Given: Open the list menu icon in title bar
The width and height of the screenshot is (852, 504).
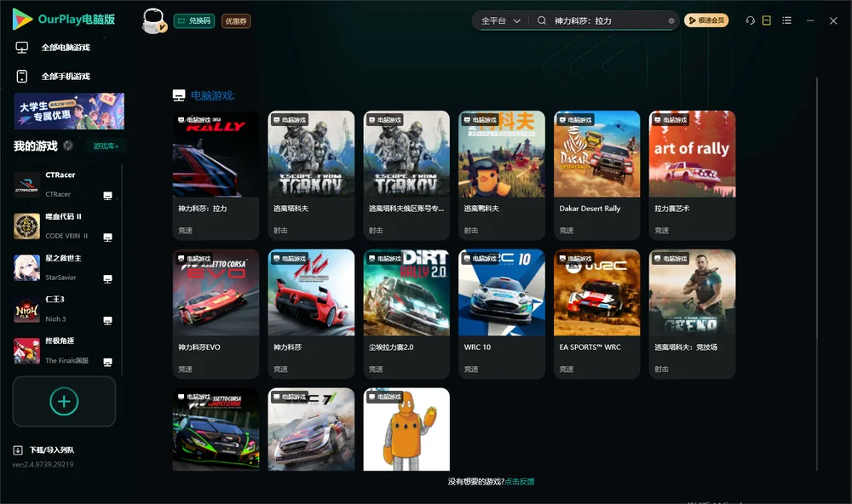Looking at the screenshot, I should tap(786, 20).
